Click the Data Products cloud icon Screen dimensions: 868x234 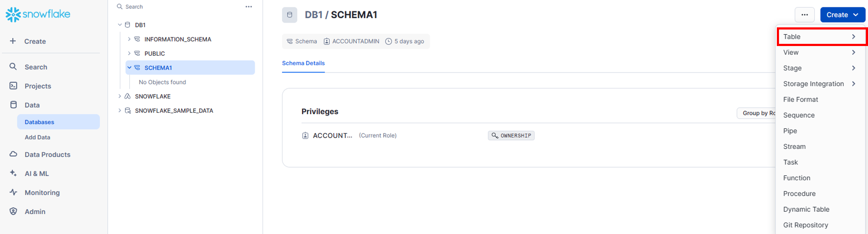coord(13,154)
